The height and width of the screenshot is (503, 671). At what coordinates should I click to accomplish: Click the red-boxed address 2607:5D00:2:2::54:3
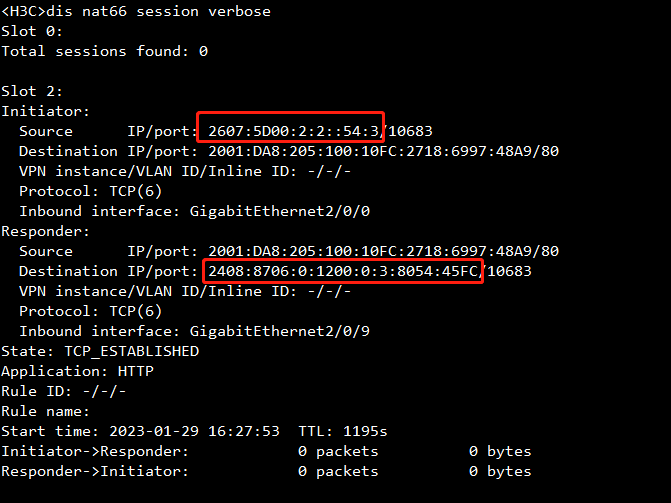(x=290, y=131)
